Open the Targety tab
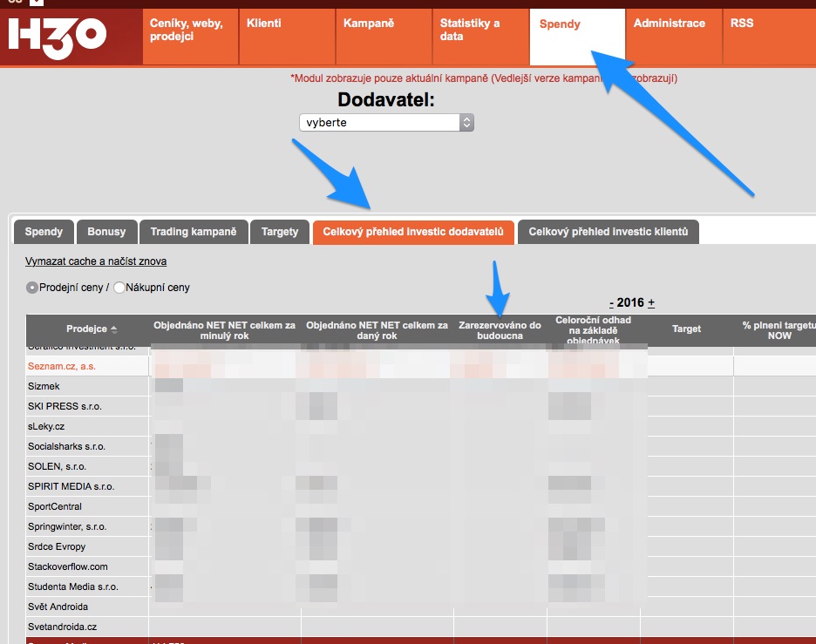The image size is (816, 644). pos(280,232)
